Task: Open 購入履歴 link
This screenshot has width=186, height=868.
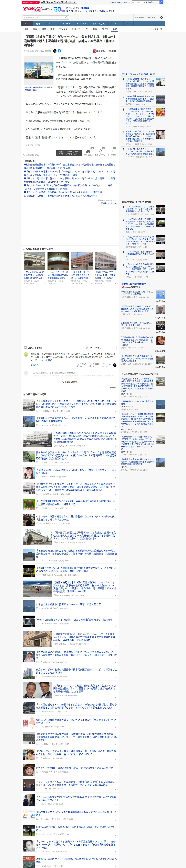Action: pyautogui.click(x=152, y=18)
